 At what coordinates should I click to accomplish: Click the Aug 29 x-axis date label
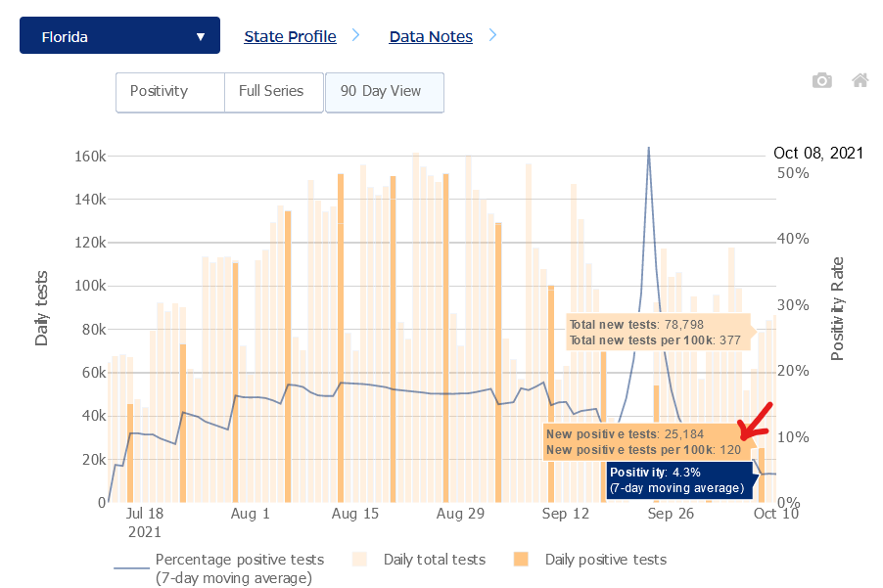coord(460,513)
